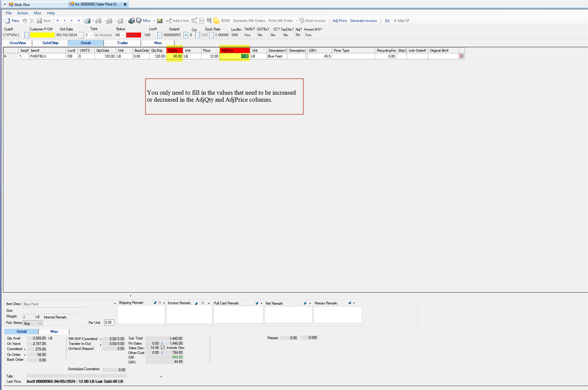Click the Invoice Remark text box
This screenshot has width=588, height=390.
point(189,314)
